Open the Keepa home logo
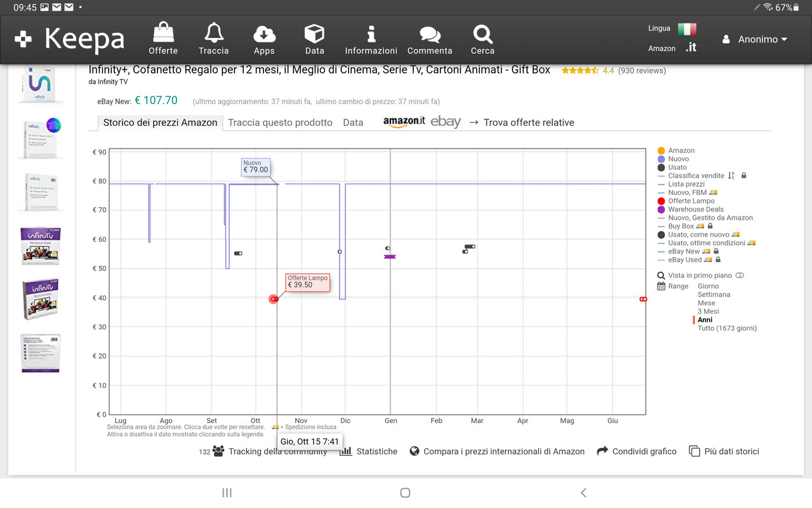 point(70,39)
